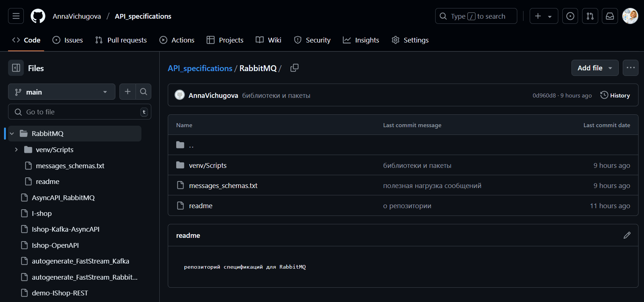
Task: Click the search icon in Files panel
Action: coord(144,92)
